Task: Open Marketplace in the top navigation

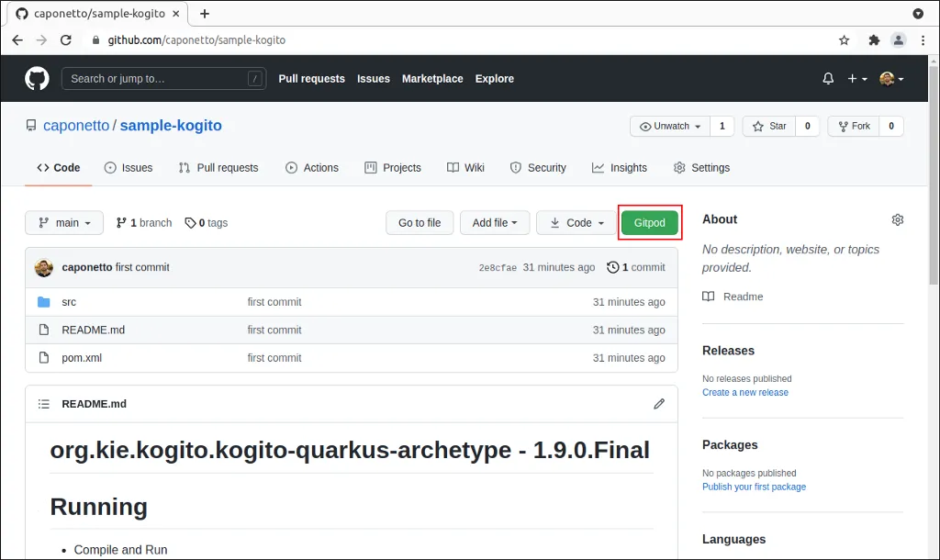Action: pyautogui.click(x=432, y=79)
